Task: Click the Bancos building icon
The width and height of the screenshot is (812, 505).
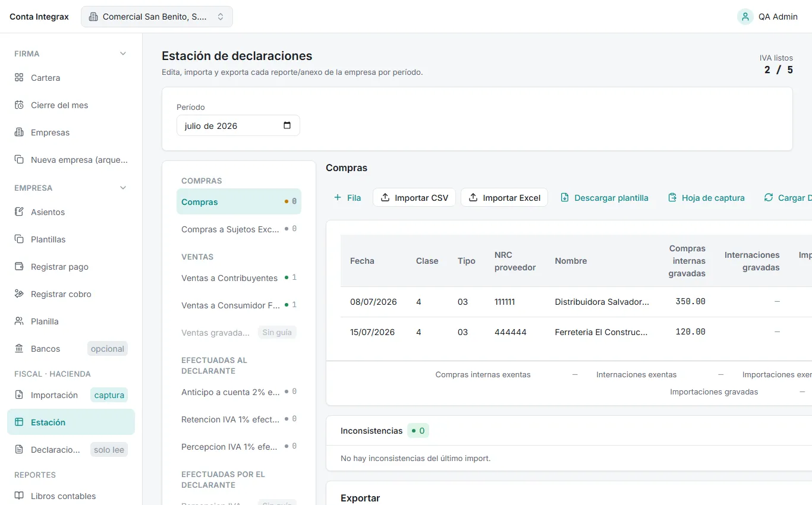Action: [19, 349]
